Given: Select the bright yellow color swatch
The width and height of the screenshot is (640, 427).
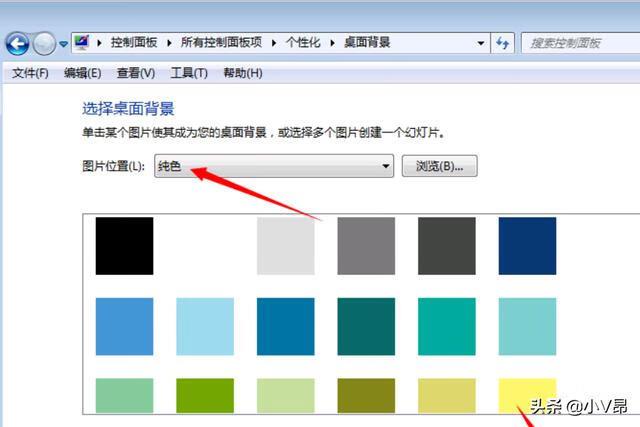Looking at the screenshot, I should pos(527,395).
